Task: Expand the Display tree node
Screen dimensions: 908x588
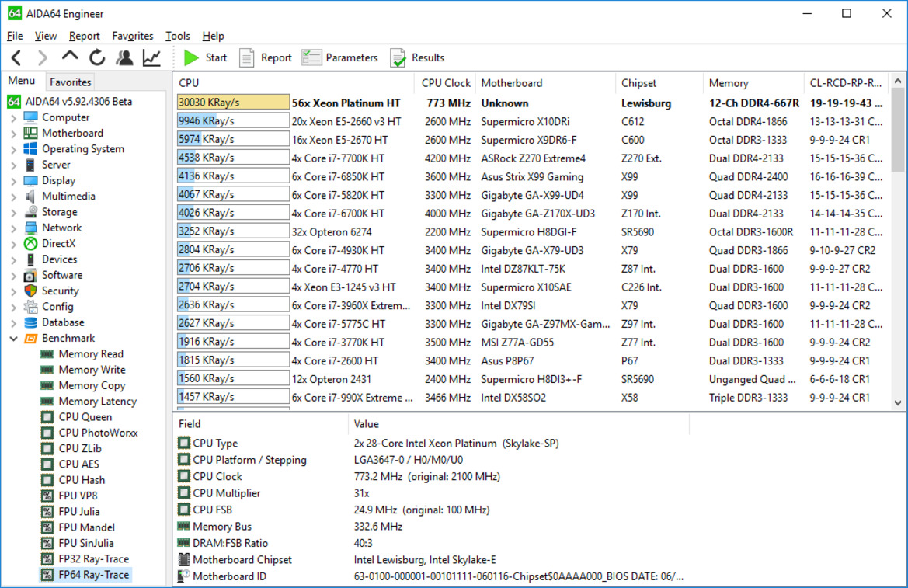Action: (x=13, y=181)
